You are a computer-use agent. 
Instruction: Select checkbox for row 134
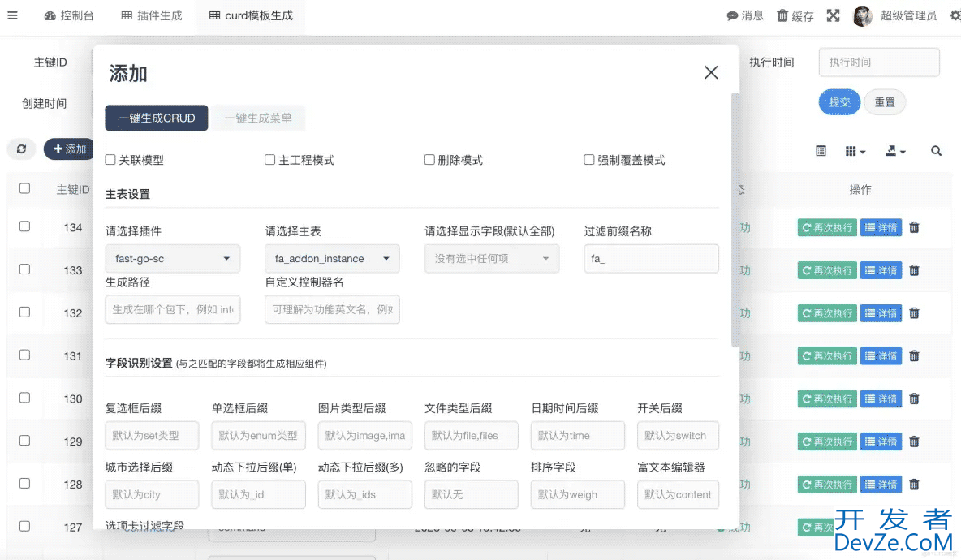tap(24, 226)
